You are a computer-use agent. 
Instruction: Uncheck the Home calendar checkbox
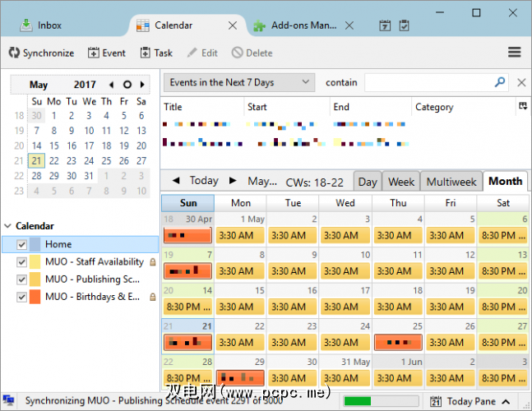22,244
